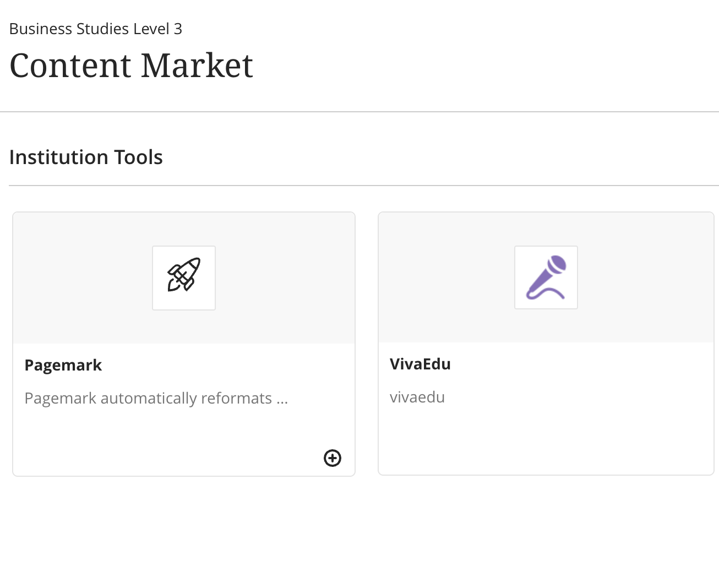Open the add tool plus icon on Pagemark
This screenshot has width=719, height=588.
pos(333,458)
